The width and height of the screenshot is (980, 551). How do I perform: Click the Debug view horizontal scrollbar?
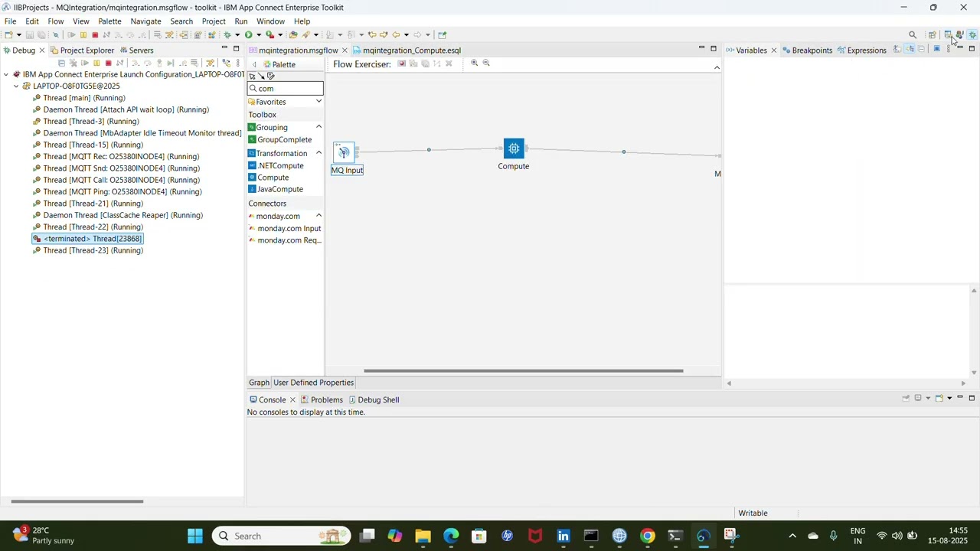tap(77, 502)
